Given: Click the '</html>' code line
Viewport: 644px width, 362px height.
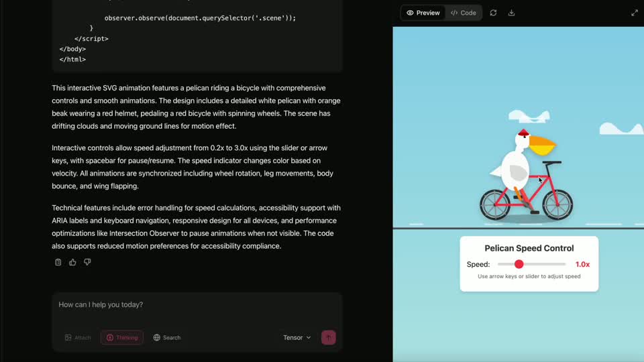Looking at the screenshot, I should point(72,59).
